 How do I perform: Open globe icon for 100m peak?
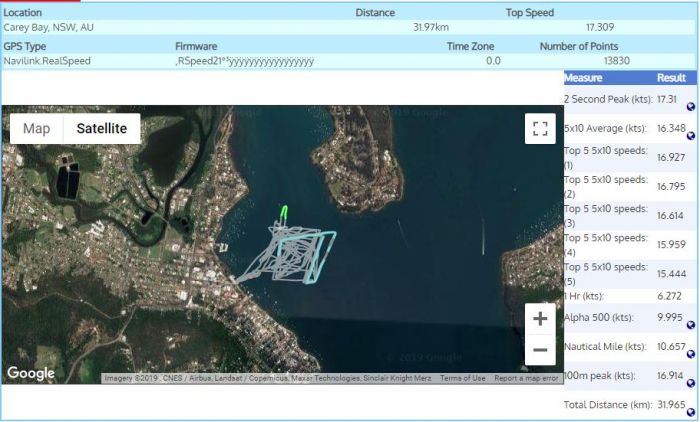691,383
